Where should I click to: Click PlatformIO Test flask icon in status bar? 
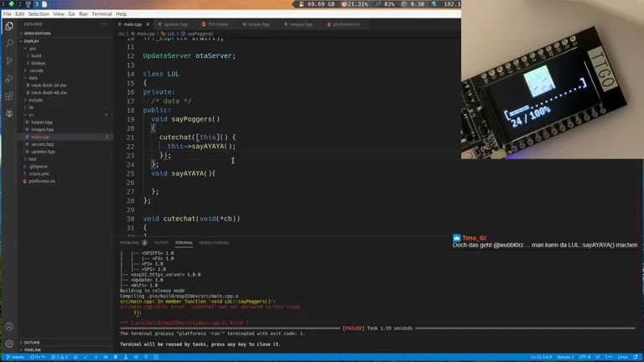126,357
